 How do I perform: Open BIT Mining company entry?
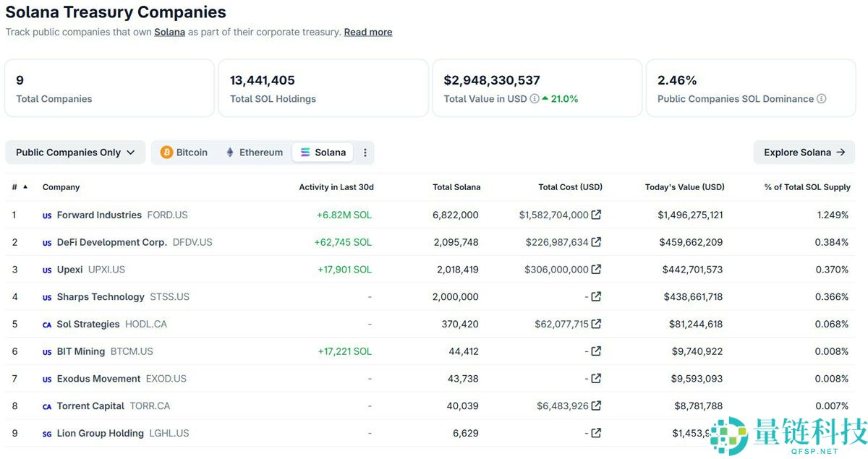[x=81, y=351]
